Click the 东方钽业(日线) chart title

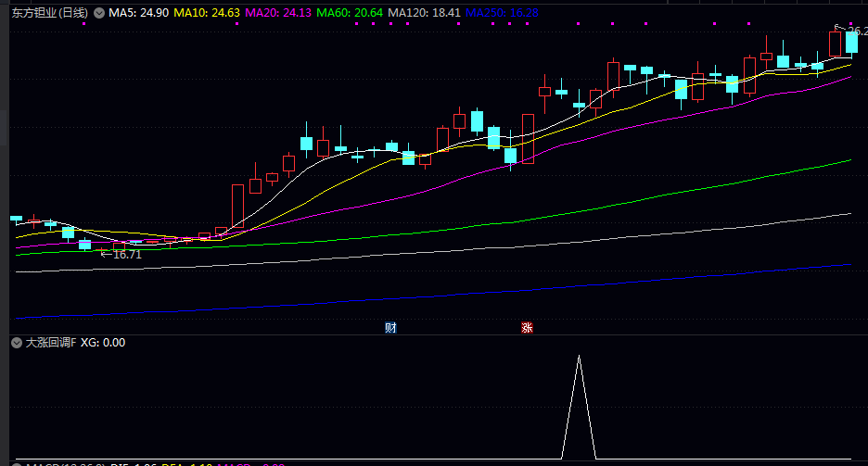[x=50, y=13]
